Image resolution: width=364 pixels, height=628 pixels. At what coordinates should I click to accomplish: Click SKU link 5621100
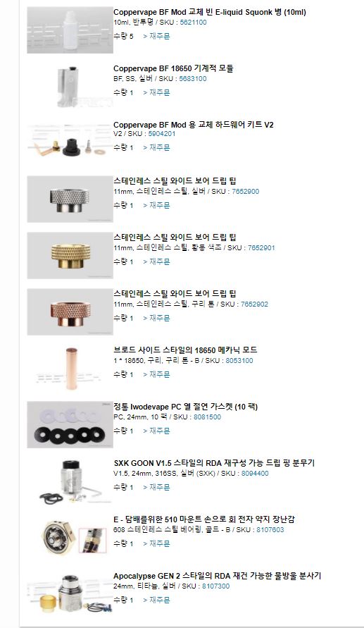pos(193,23)
